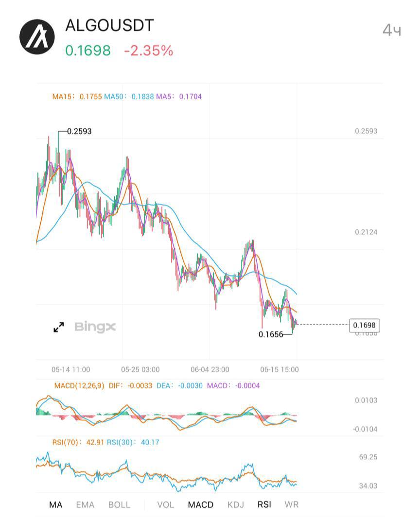Click the BingX watermark logo
The image size is (420, 521).
(95, 327)
